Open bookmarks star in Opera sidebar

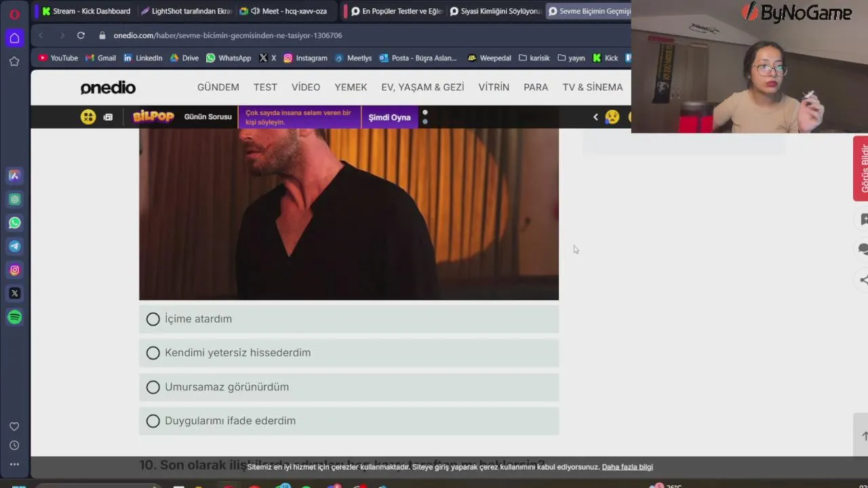coord(14,62)
